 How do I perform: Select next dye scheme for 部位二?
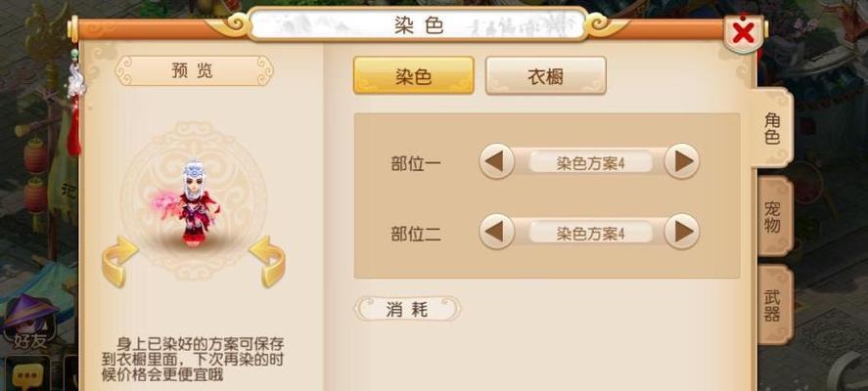[682, 231]
